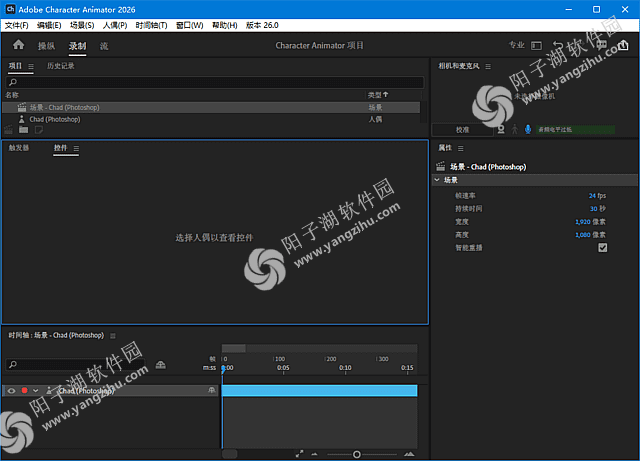Open the 窗口(W) menu

[190, 25]
